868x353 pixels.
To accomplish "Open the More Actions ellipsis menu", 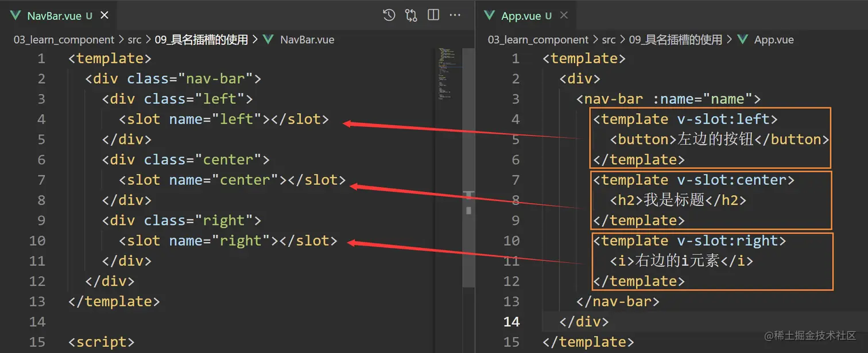I will (455, 15).
